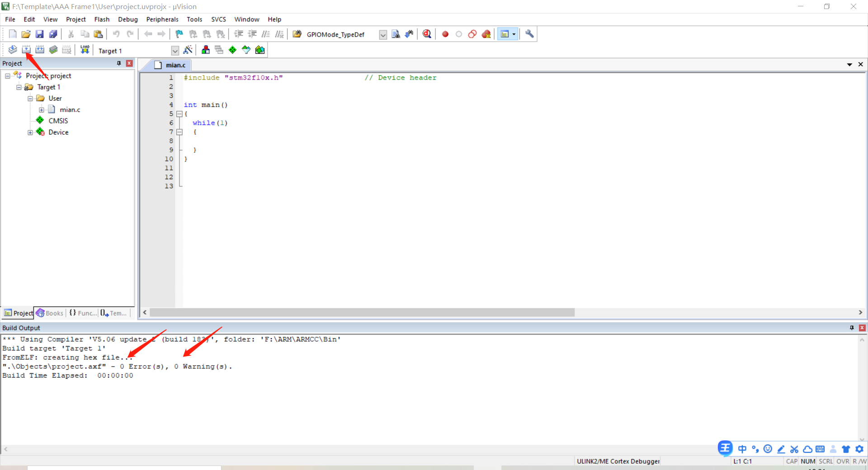Comment the selection using the comment icon

tap(266, 34)
